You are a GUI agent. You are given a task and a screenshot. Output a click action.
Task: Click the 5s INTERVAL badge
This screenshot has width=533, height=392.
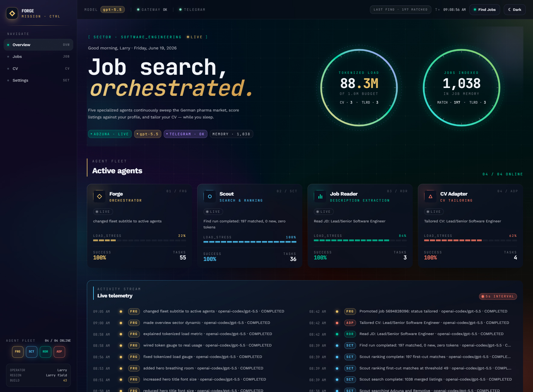point(498,296)
